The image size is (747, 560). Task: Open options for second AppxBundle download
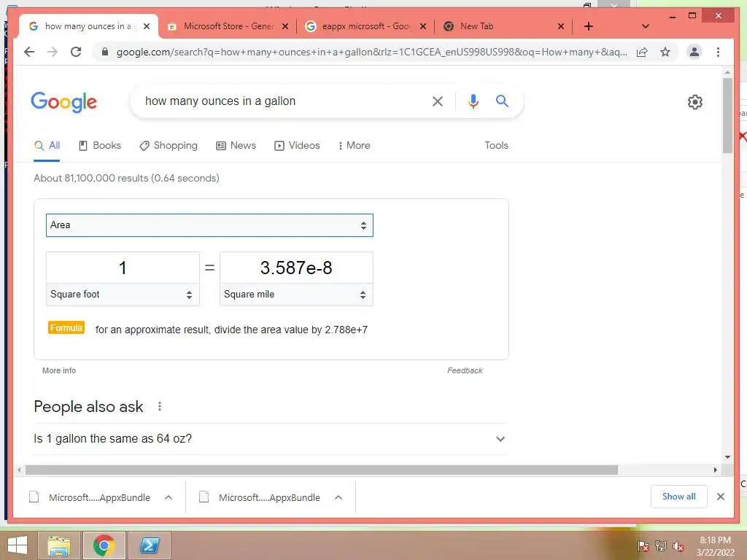338,497
